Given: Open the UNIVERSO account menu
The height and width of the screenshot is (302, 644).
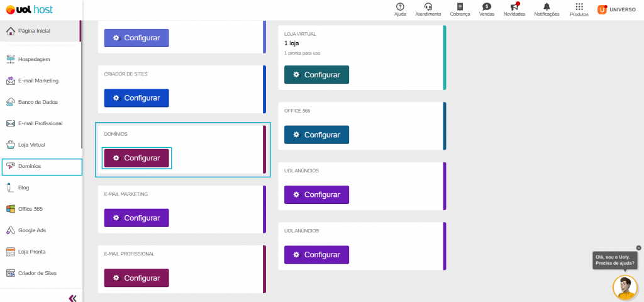Looking at the screenshot, I should 616,9.
